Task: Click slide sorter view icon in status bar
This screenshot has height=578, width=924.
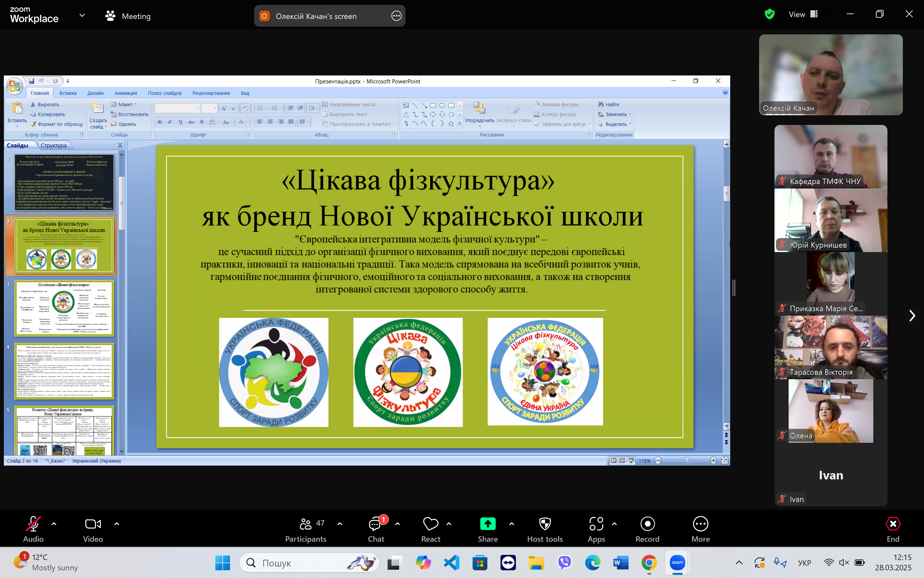Action: (622, 461)
